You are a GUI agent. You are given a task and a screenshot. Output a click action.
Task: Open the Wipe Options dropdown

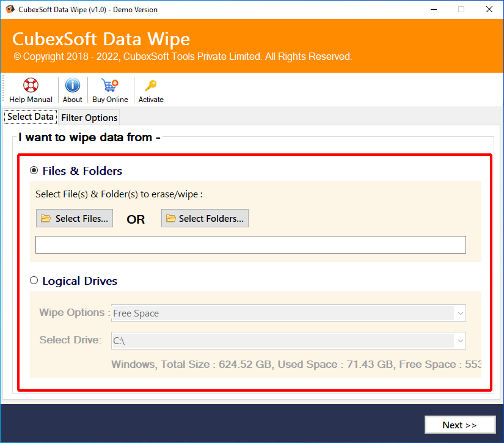pyautogui.click(x=459, y=313)
